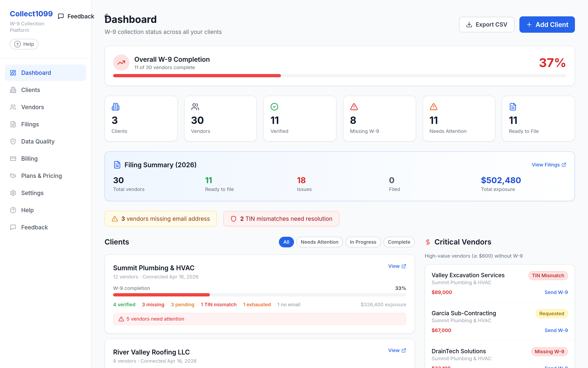588x368 pixels.
Task: Click the document icon on Ready to File card
Action: point(513,107)
